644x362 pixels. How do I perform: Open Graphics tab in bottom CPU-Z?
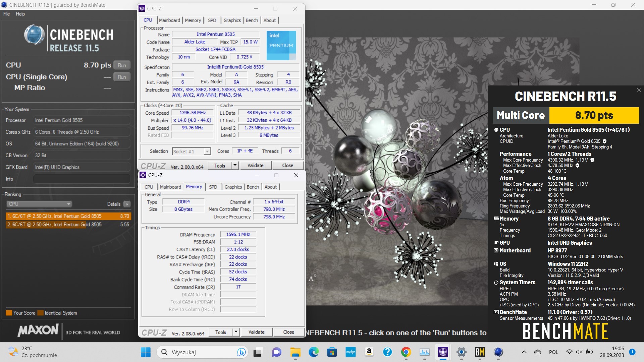point(233,187)
